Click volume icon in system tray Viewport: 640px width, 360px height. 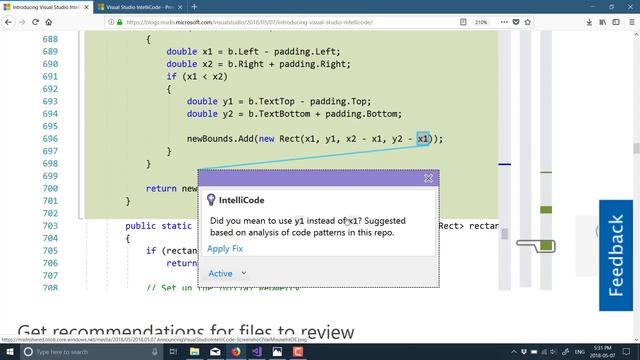pyautogui.click(x=553, y=352)
